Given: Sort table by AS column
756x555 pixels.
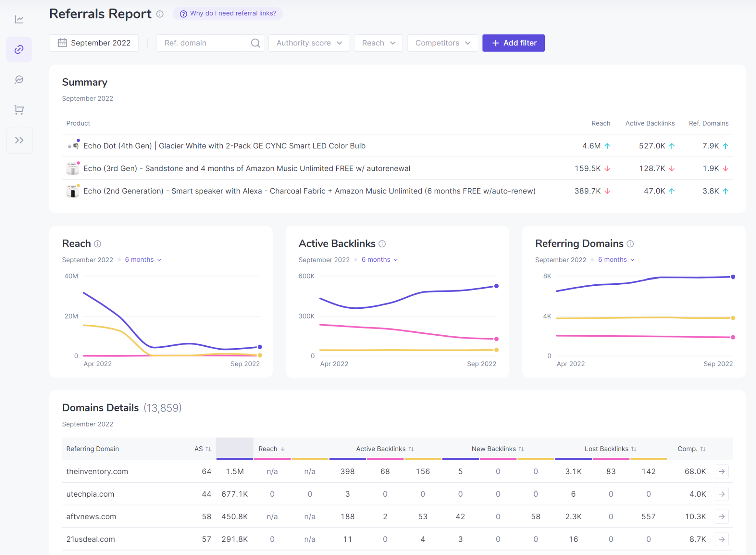Looking at the screenshot, I should (203, 449).
